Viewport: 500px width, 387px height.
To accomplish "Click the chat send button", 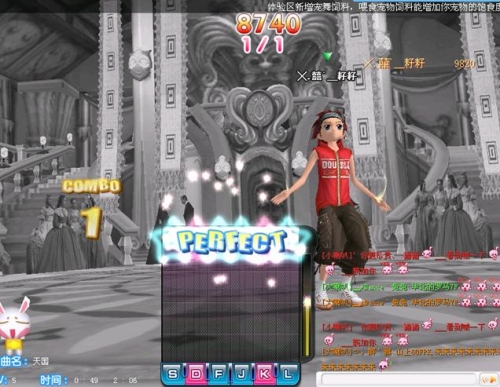I will pos(489,379).
